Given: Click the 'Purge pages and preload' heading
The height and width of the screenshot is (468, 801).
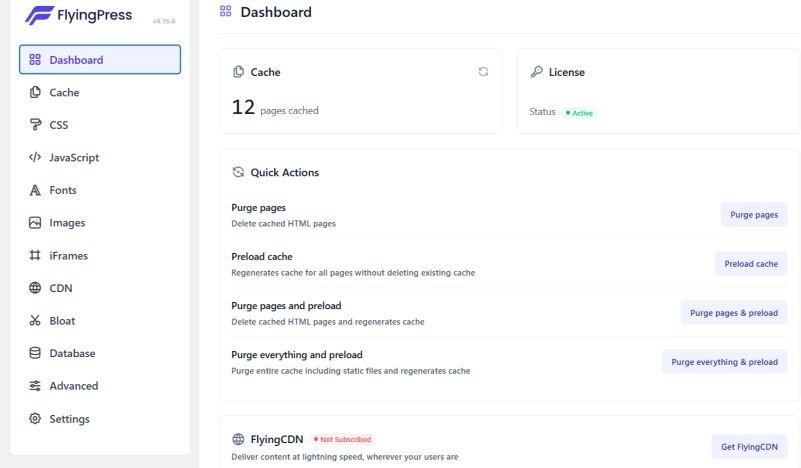Looking at the screenshot, I should tap(286, 306).
